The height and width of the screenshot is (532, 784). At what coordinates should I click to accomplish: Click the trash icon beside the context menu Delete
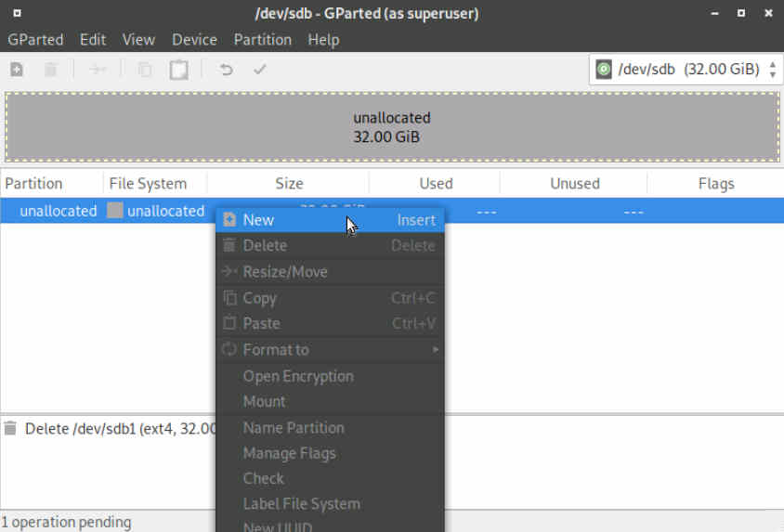[229, 245]
